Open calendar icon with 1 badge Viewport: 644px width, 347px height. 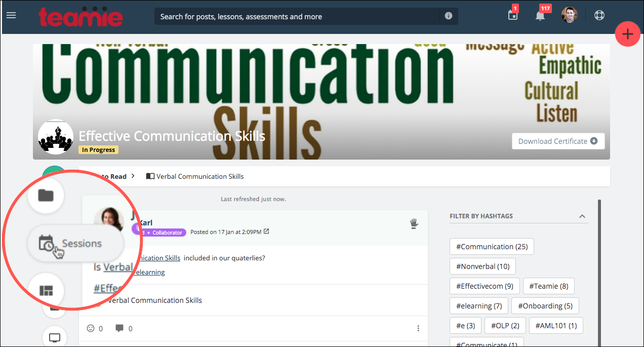(513, 15)
